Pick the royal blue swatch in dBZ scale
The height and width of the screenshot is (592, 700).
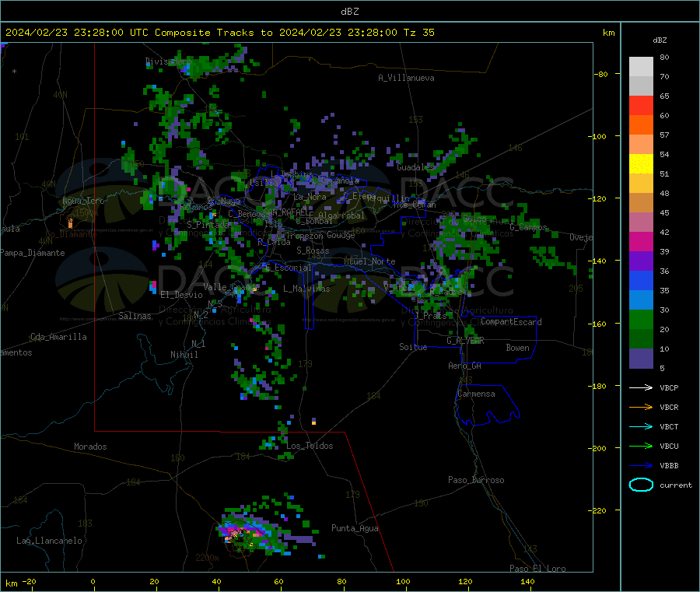641,280
